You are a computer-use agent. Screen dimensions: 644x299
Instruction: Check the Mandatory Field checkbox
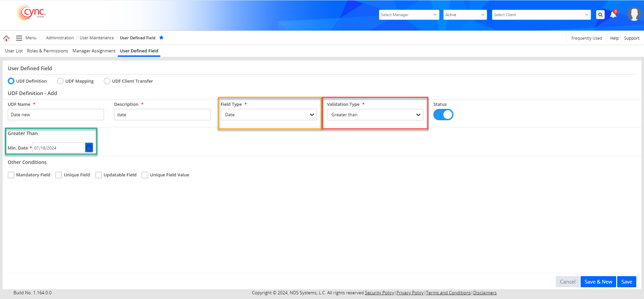point(11,175)
